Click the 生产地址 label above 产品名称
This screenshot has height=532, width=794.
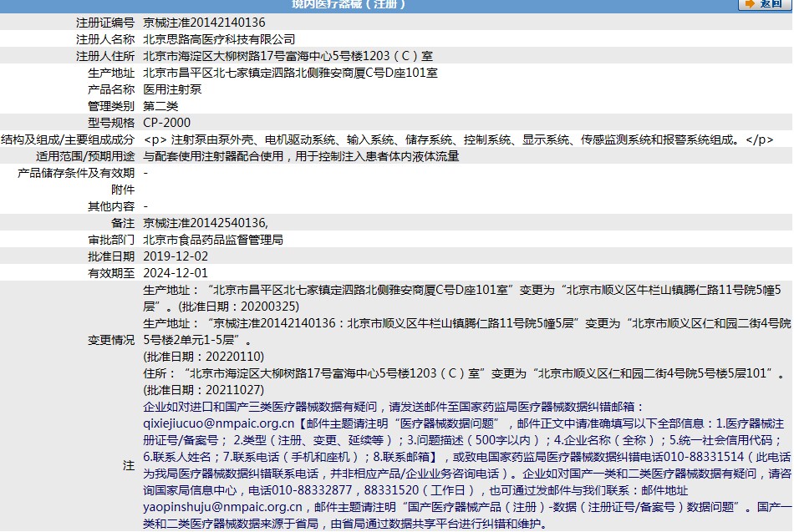pyautogui.click(x=111, y=73)
